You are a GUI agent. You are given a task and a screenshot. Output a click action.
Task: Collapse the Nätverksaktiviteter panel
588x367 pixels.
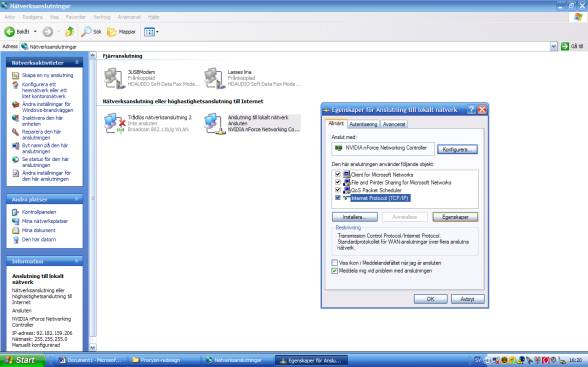[77, 62]
